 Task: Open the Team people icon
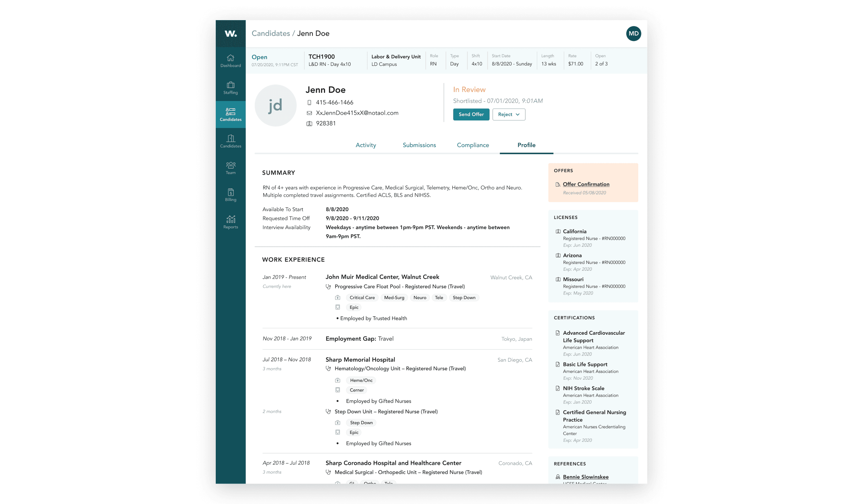(x=230, y=165)
